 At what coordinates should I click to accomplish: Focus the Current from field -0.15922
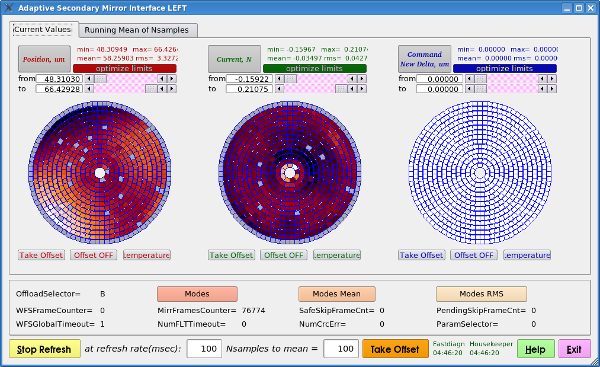[x=249, y=79]
